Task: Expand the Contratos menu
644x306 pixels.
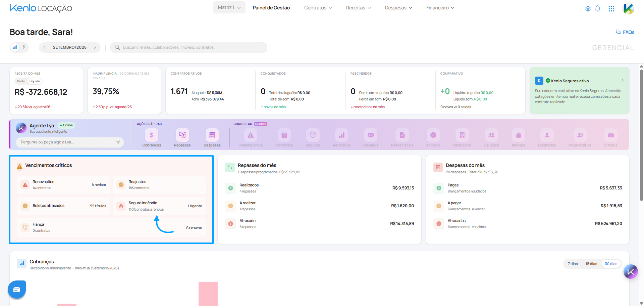Action: (318, 8)
